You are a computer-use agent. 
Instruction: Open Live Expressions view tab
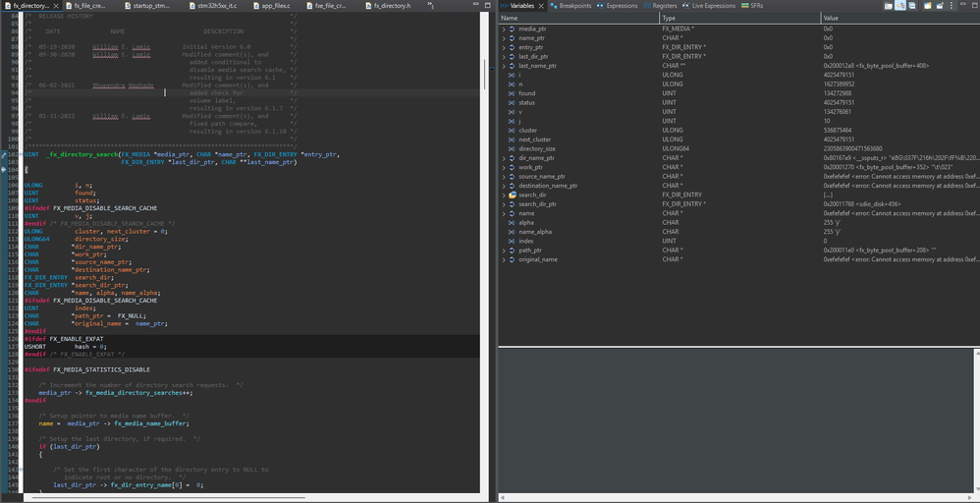(x=709, y=6)
